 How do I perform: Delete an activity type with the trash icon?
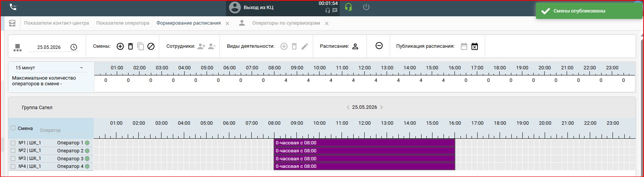[x=294, y=46]
